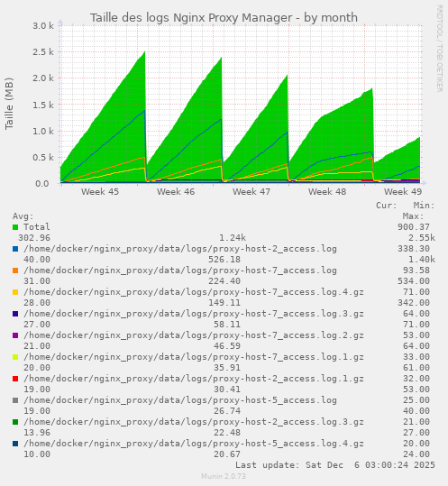
Task: Click the Total current value 900.37
Action: (414, 227)
